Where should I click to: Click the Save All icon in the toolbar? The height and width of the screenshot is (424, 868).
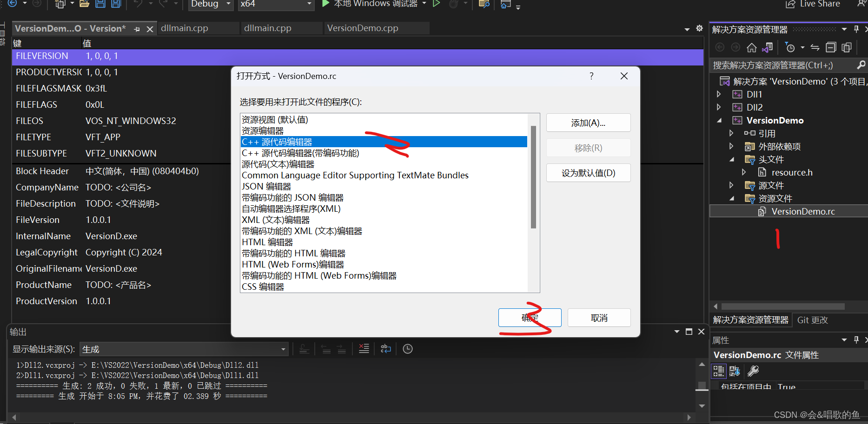pos(115,4)
